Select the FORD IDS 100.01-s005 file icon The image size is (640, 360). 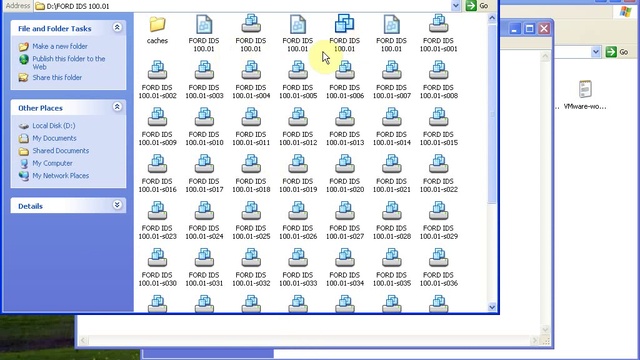[x=298, y=71]
